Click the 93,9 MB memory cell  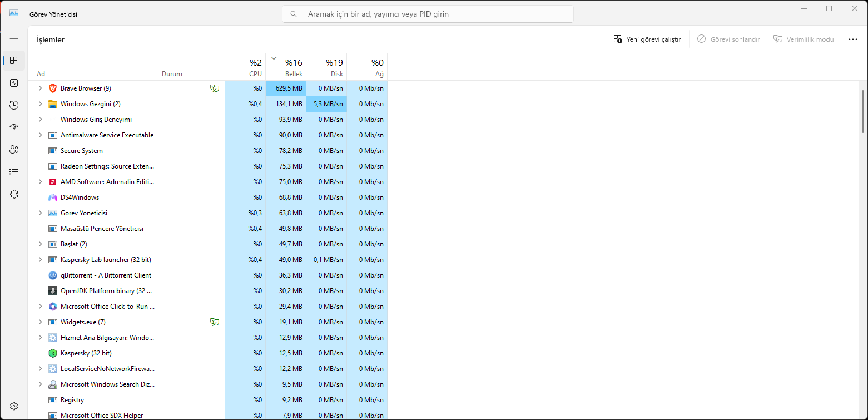coord(286,119)
